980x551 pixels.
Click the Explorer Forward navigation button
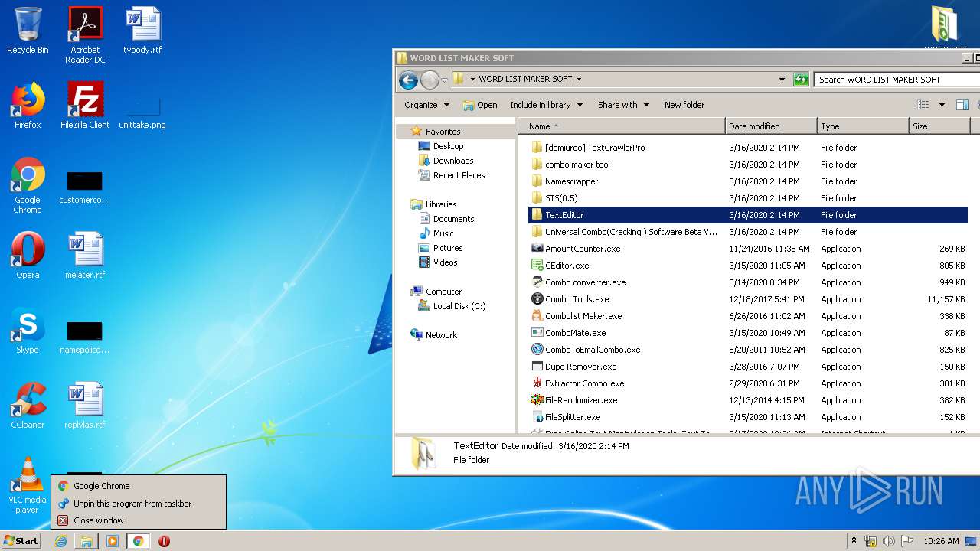(x=430, y=79)
